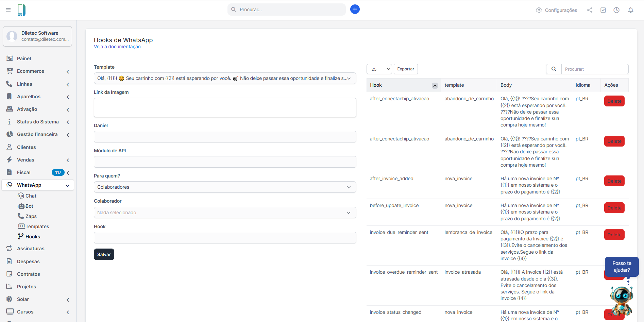Delete the after_invoice_added hook row
Viewport: 644px width, 322px height.
click(614, 181)
